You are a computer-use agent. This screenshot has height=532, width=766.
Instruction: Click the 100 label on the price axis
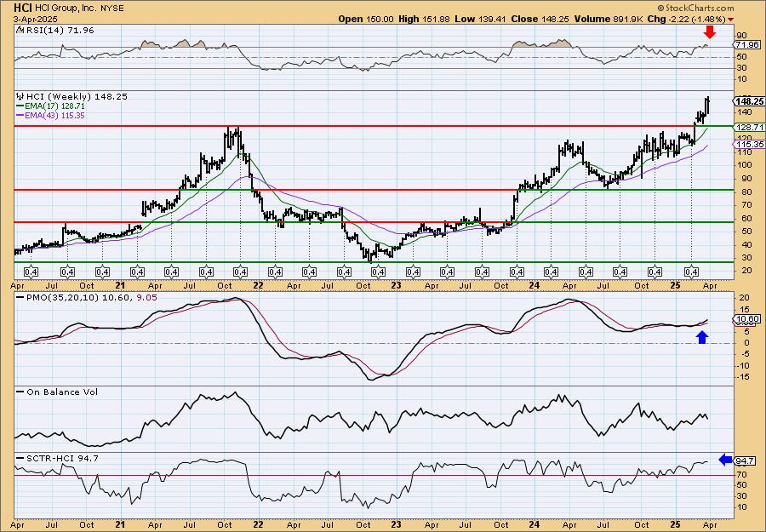pyautogui.click(x=745, y=165)
